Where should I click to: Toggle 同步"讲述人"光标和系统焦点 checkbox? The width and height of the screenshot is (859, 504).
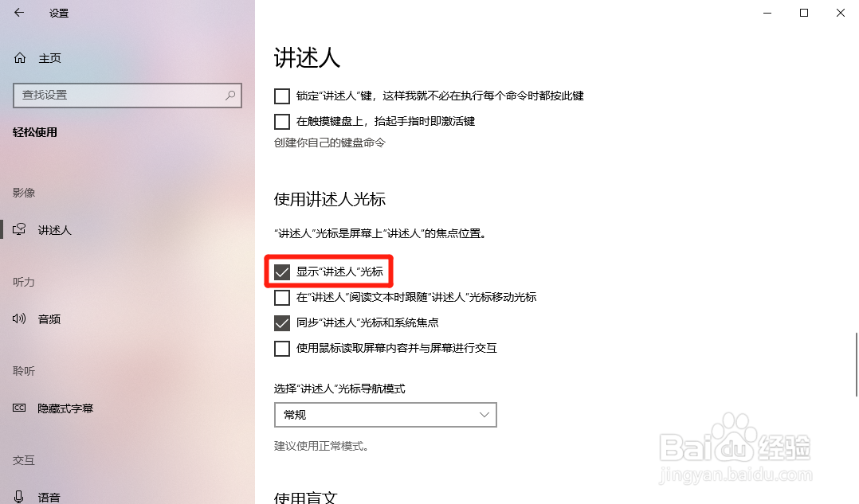coord(281,323)
